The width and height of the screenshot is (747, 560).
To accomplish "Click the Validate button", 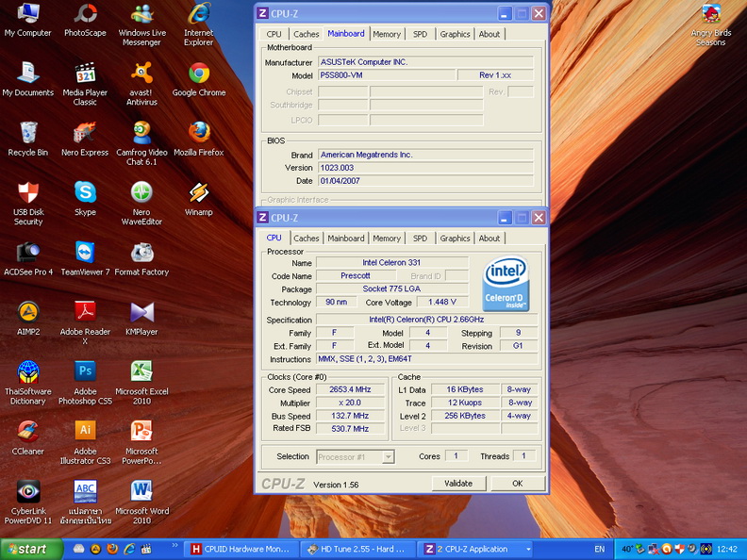I will click(457, 483).
